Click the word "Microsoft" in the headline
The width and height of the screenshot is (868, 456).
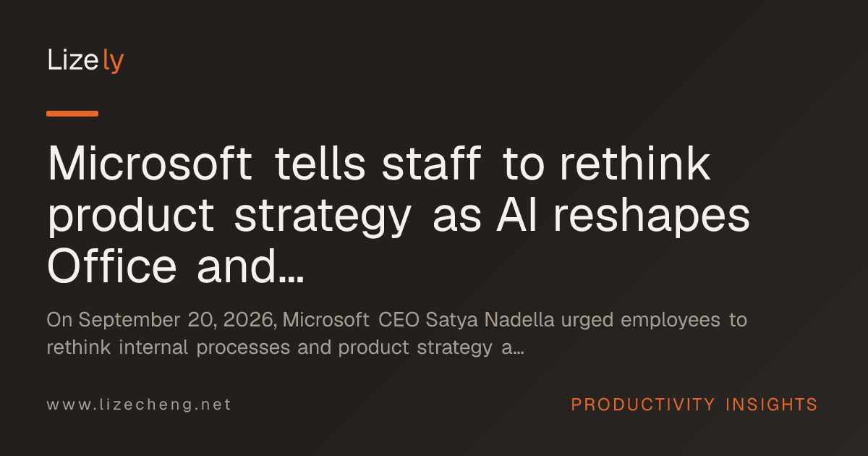pyautogui.click(x=150, y=165)
